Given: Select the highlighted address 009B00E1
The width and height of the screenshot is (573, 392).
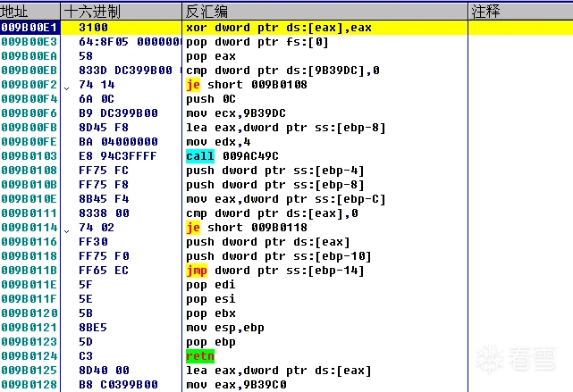Looking at the screenshot, I should (29, 28).
